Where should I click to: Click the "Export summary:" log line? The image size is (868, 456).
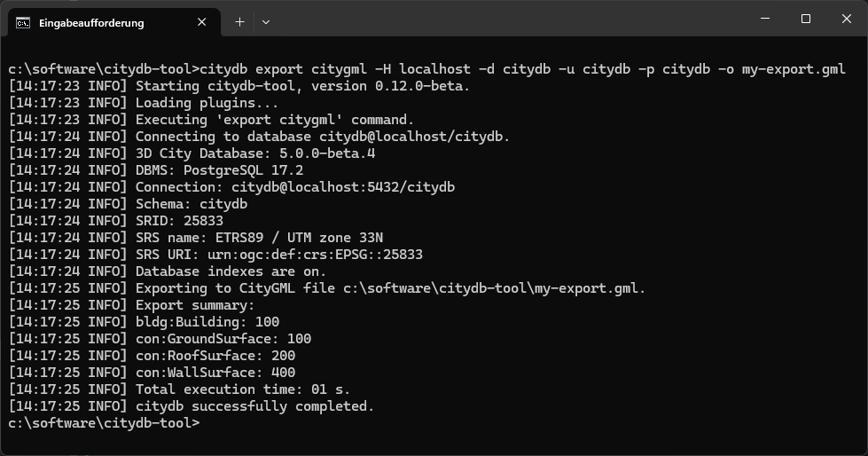click(194, 305)
